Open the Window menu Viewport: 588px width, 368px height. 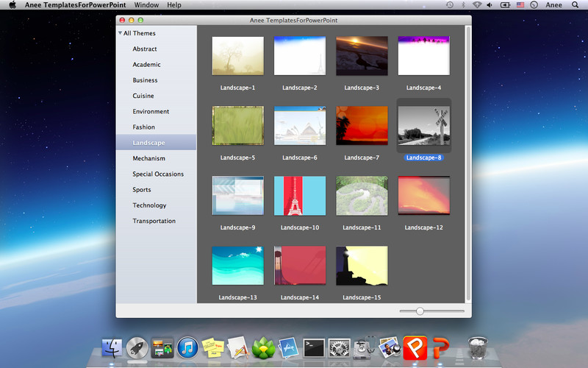click(146, 5)
